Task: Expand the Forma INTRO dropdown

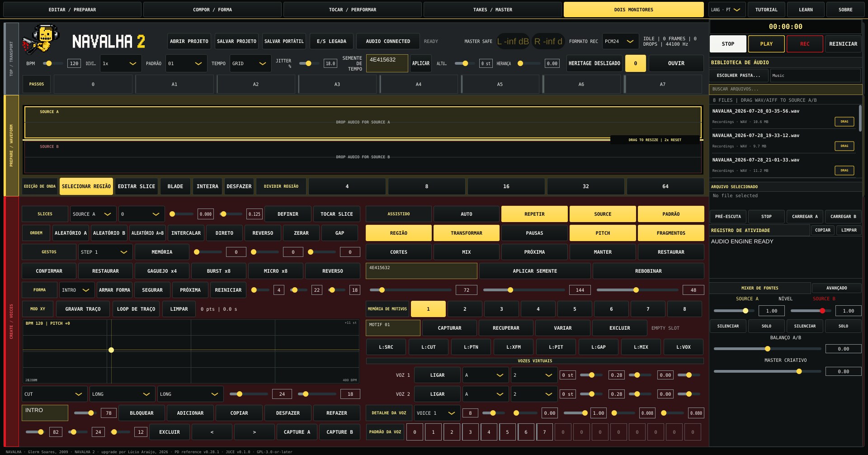Action: click(x=77, y=290)
